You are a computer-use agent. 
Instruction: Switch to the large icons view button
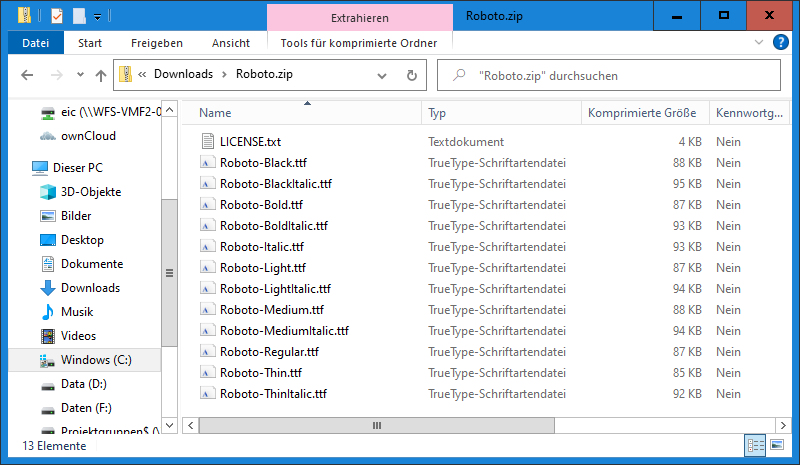point(777,446)
